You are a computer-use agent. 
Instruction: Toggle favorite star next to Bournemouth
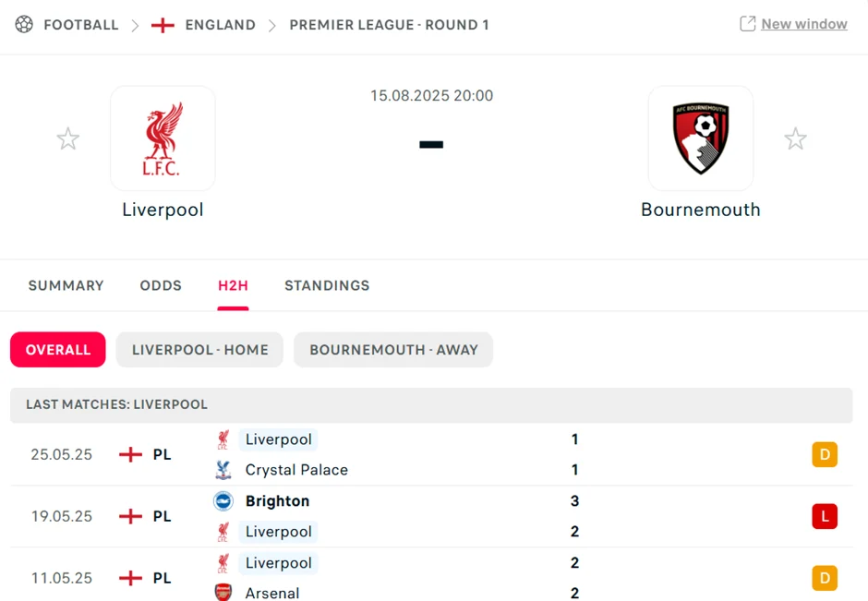click(x=795, y=139)
